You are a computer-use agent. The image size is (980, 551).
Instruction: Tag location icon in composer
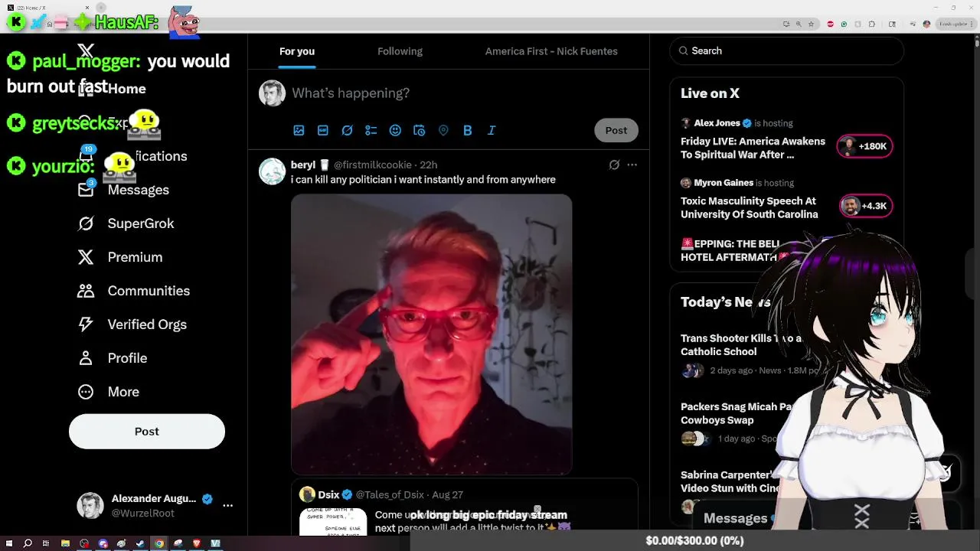click(x=443, y=130)
